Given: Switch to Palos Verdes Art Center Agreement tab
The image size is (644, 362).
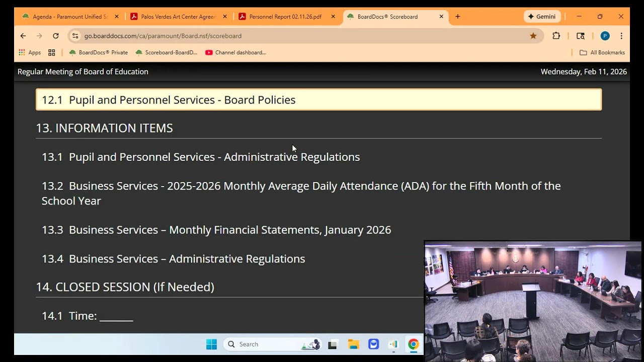Looking at the screenshot, I should 179,17.
